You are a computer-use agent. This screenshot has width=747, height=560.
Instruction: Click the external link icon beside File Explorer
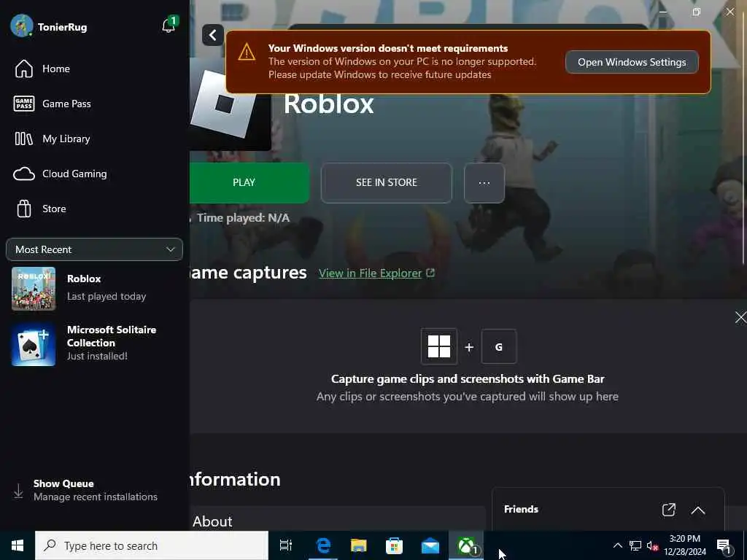click(x=430, y=273)
